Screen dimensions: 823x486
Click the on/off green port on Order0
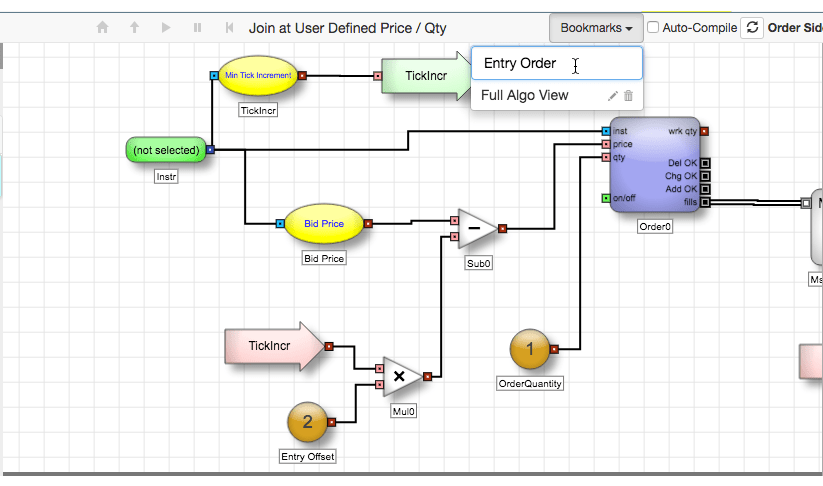tap(606, 198)
